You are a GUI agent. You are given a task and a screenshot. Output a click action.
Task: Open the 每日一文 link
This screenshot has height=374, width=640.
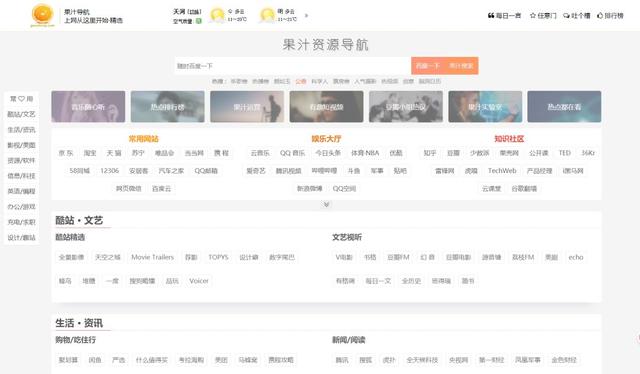point(378,281)
